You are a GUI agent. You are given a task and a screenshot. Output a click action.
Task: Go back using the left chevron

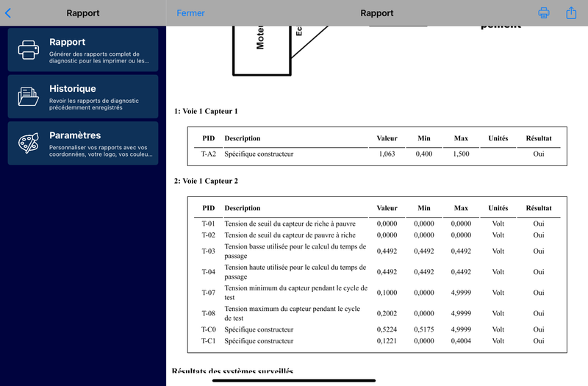8,13
